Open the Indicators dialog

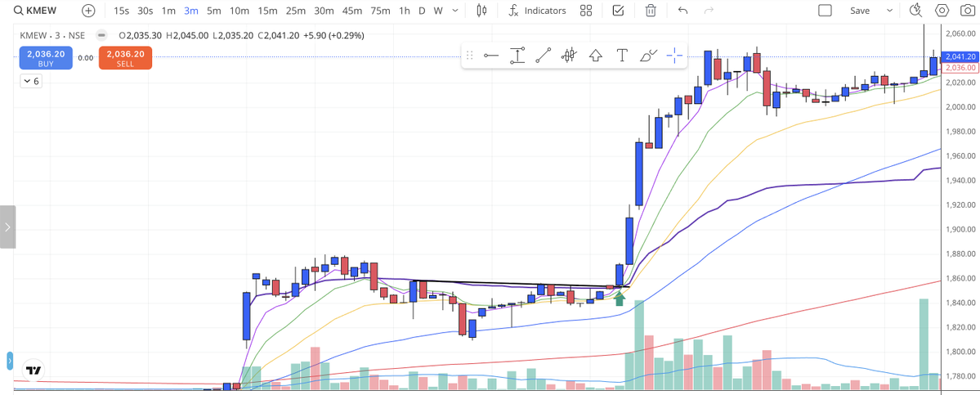click(537, 11)
